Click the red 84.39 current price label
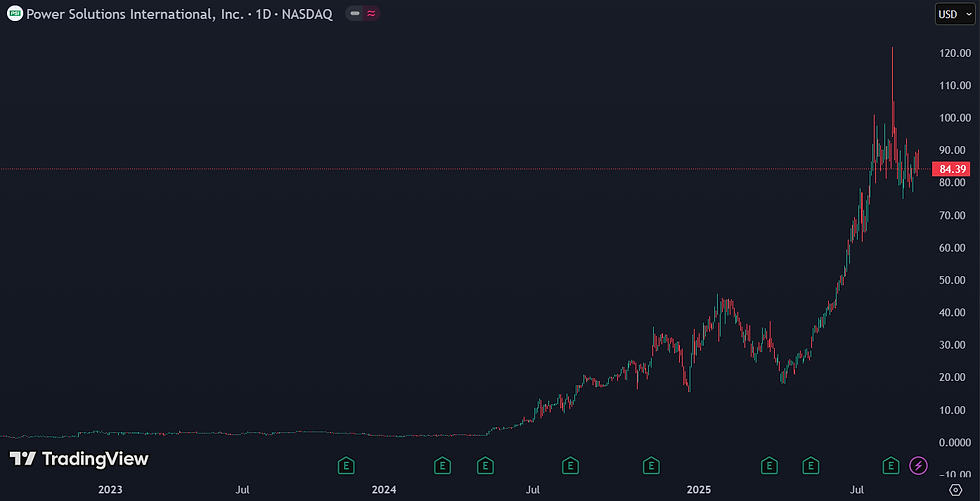Screen dimensions: 980x501 949,169
